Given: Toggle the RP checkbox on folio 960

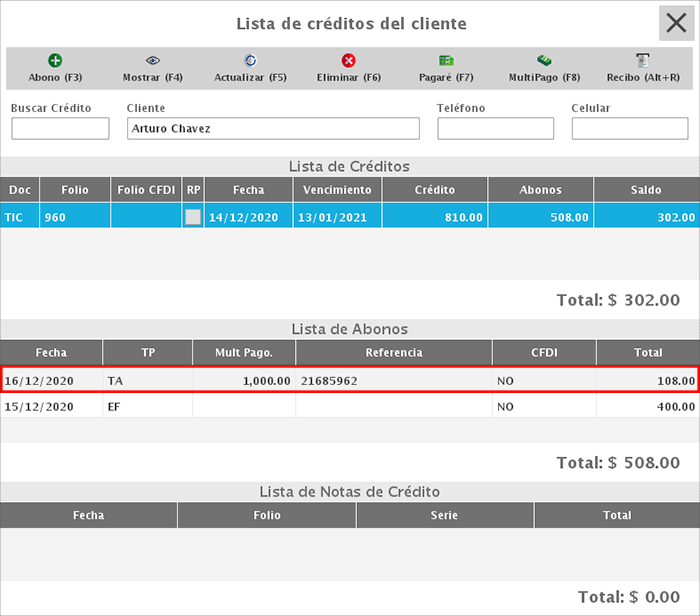Looking at the screenshot, I should pyautogui.click(x=193, y=217).
